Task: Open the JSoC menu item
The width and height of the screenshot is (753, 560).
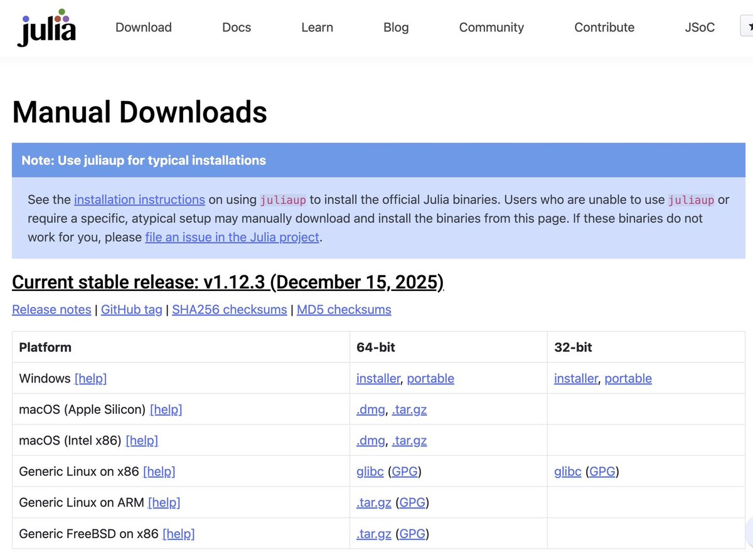Action: (700, 27)
